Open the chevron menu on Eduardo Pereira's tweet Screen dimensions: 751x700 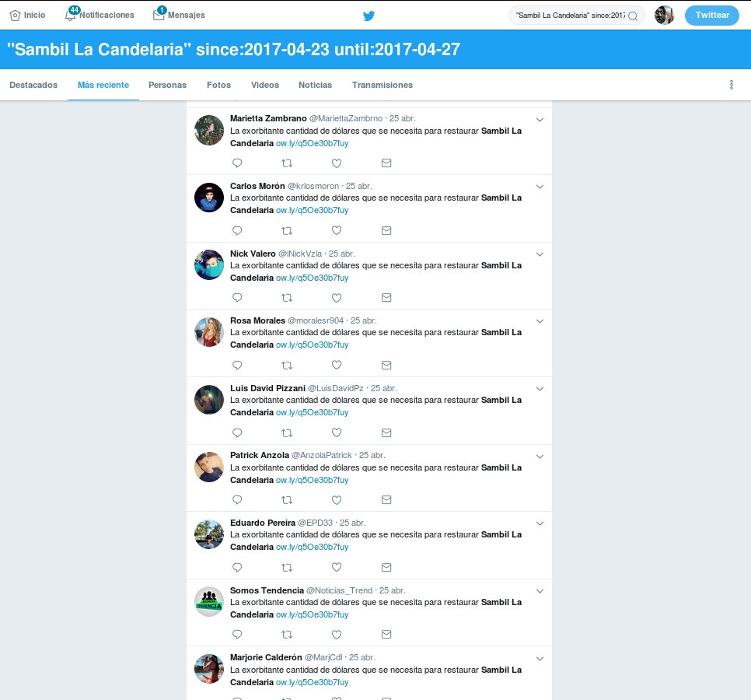(x=540, y=523)
